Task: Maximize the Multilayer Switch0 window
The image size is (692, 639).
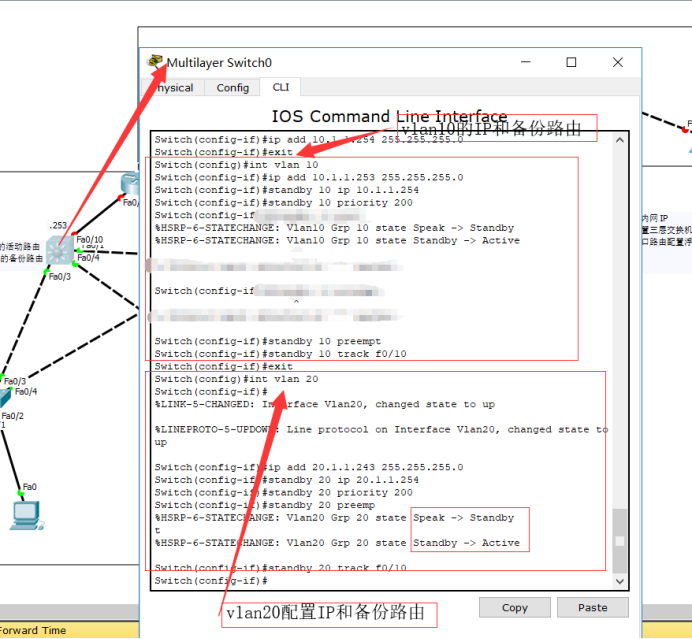Action: pos(571,62)
